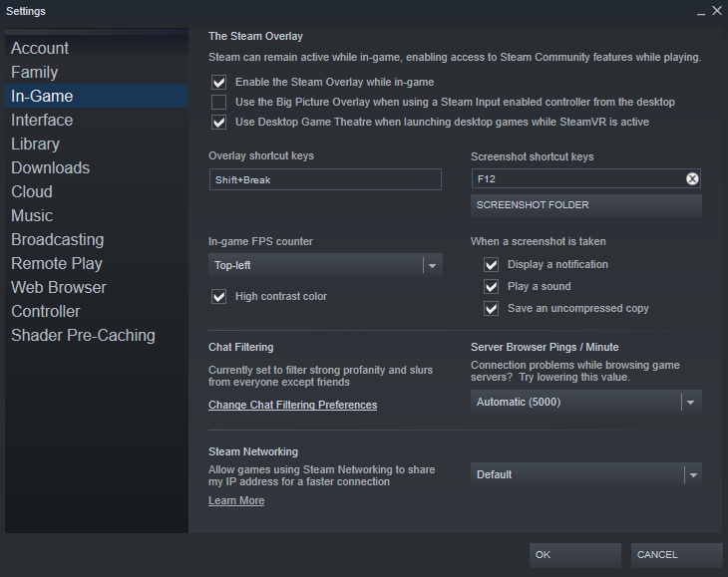Open the Steam Networking Default dropdown
Image resolution: width=728 pixels, height=577 pixels.
tap(585, 474)
